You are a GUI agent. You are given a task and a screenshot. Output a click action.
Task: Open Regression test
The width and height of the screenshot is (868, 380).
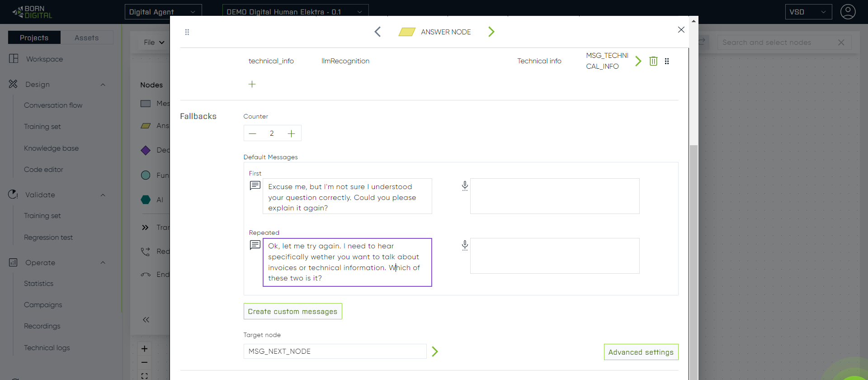[x=48, y=237]
